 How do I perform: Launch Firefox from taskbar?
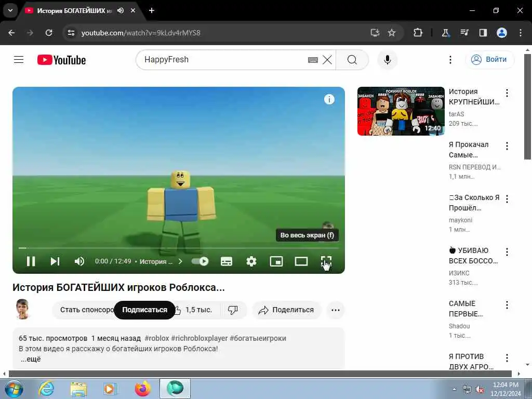pyautogui.click(x=142, y=389)
